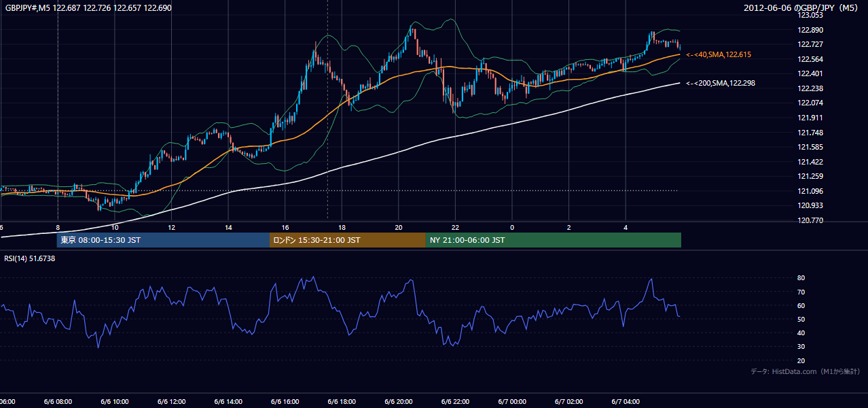The width and height of the screenshot is (868, 408).
Task: Click hour label 10 under the price chart
Action: tap(115, 228)
